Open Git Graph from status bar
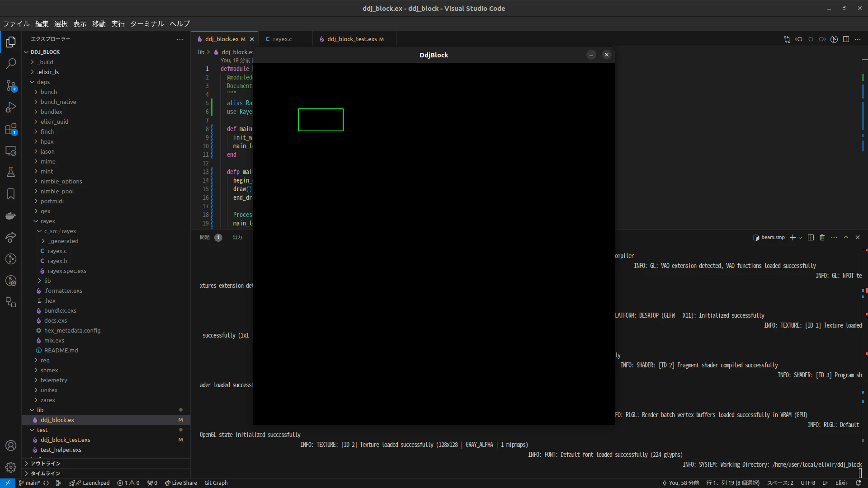 [216, 483]
